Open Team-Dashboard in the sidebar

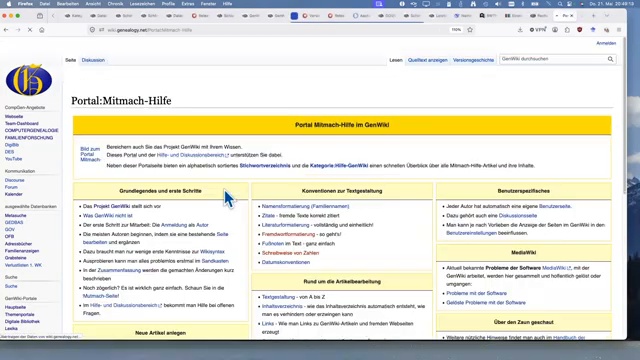22,123
